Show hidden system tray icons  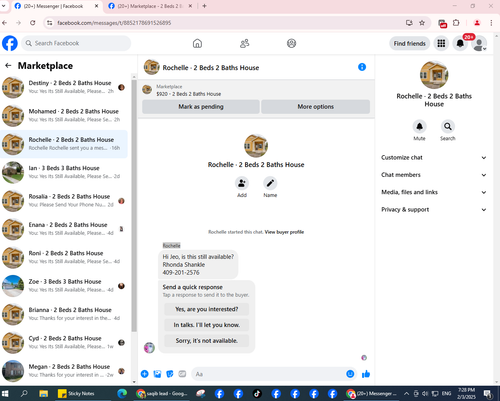click(406, 394)
